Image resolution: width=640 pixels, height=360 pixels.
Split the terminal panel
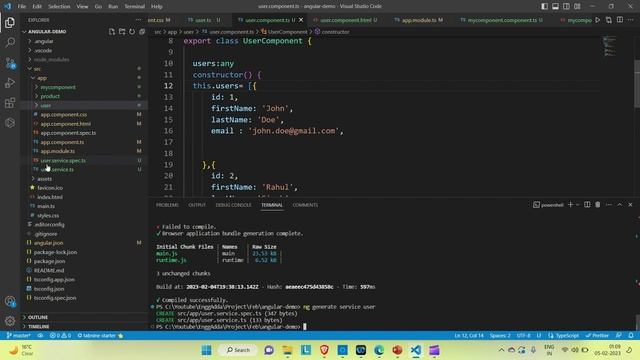[x=587, y=204]
